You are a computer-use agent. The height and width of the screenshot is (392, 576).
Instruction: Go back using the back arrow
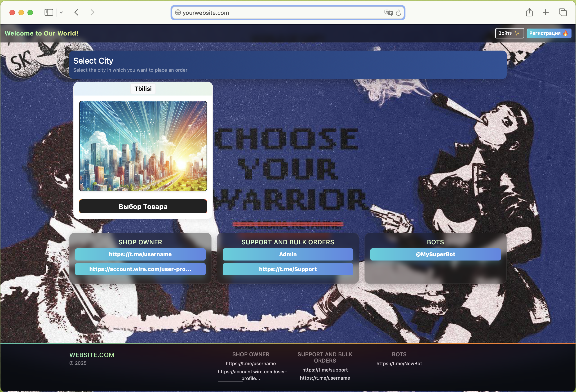click(76, 12)
